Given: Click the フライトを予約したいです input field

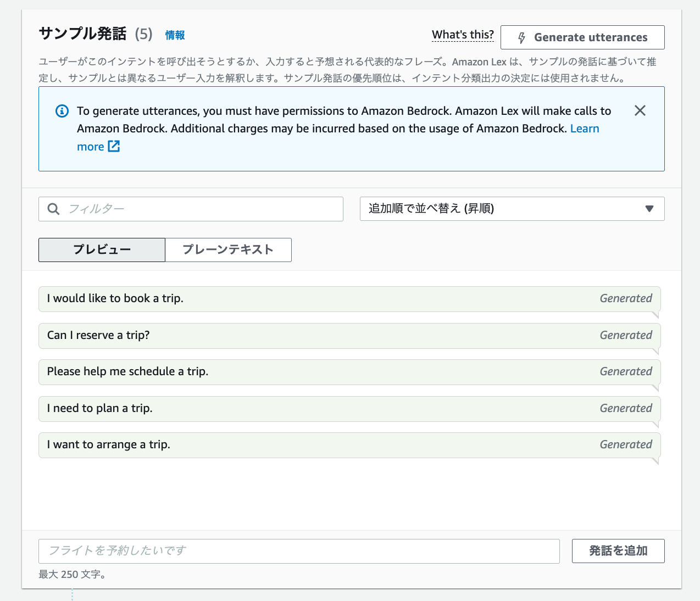Looking at the screenshot, I should (x=298, y=551).
